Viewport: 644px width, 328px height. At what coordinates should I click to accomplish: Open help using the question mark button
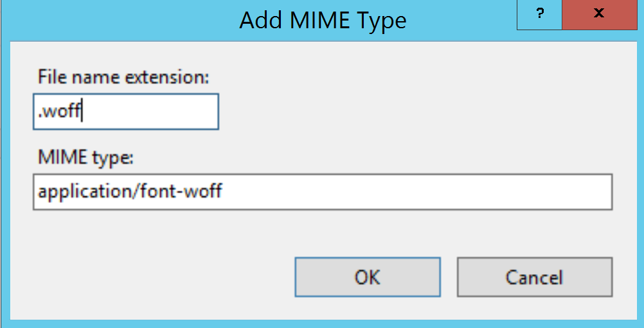tap(539, 14)
